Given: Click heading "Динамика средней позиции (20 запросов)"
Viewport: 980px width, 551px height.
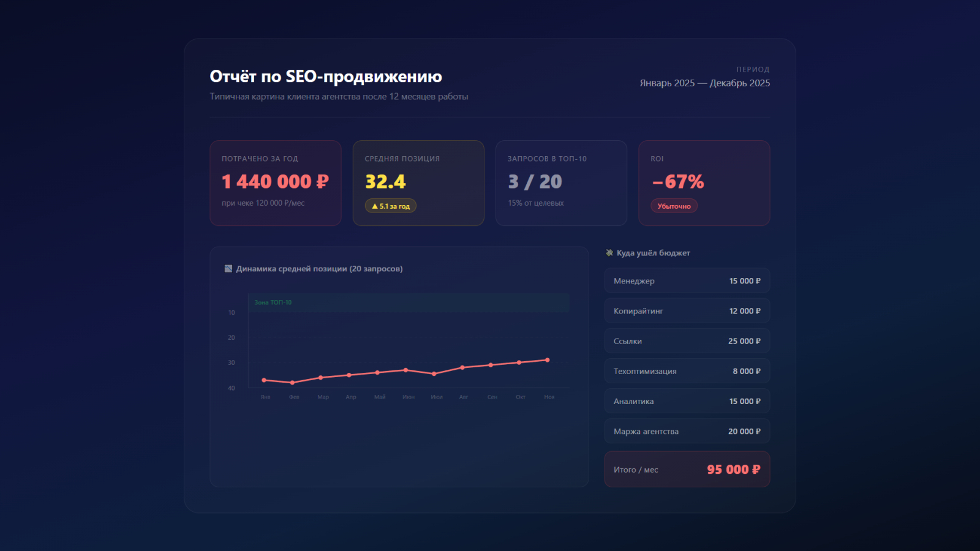Looking at the screenshot, I should point(319,269).
